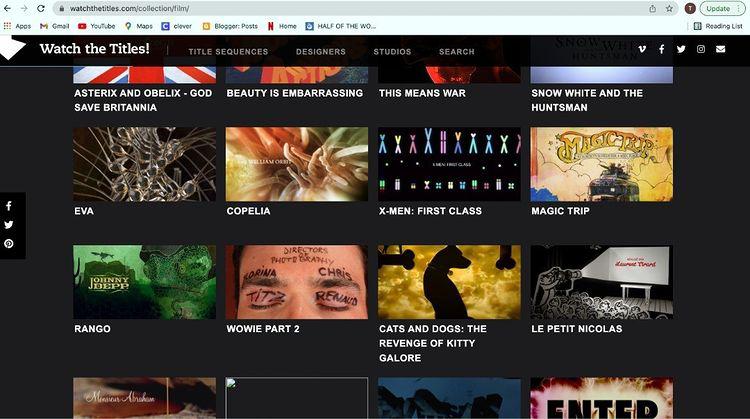
Task: Pin on Pinterest from the side bar
Action: (9, 243)
